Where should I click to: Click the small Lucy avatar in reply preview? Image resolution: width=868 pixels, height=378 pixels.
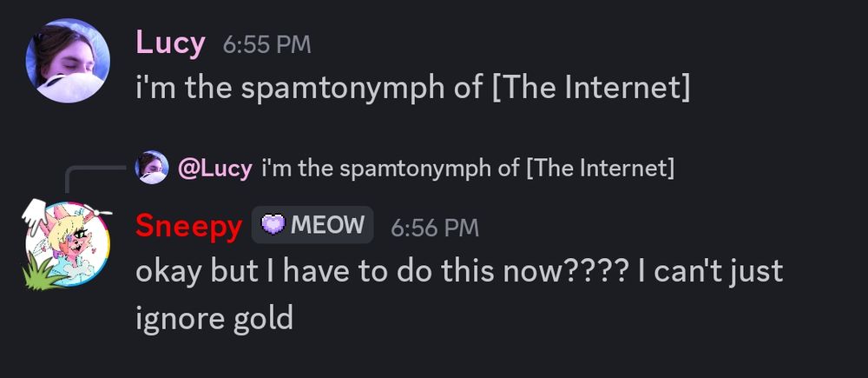pyautogui.click(x=152, y=167)
